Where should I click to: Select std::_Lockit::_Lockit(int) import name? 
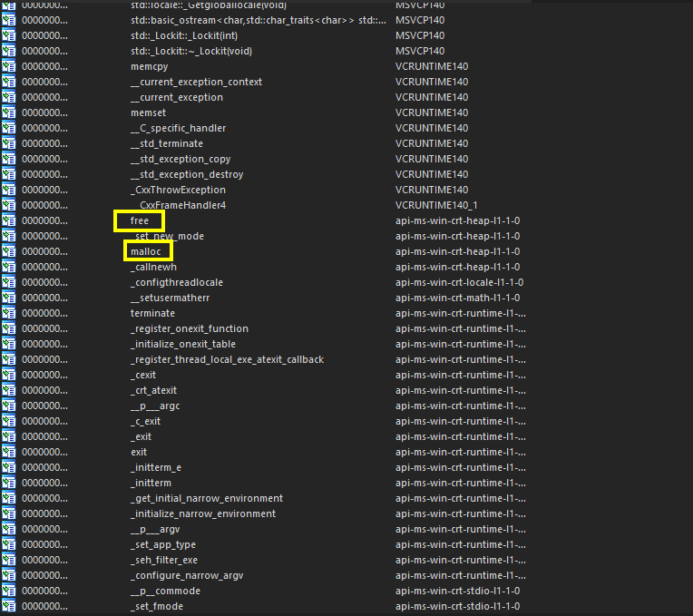[185, 35]
